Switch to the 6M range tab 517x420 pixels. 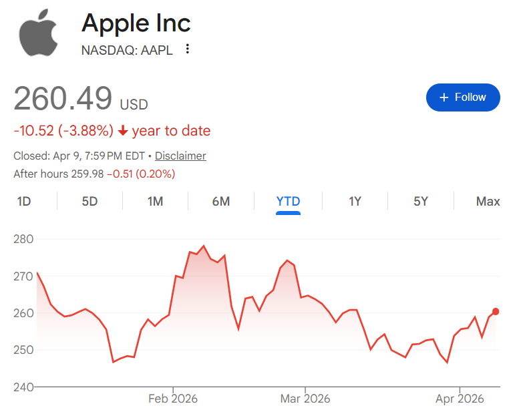[220, 201]
